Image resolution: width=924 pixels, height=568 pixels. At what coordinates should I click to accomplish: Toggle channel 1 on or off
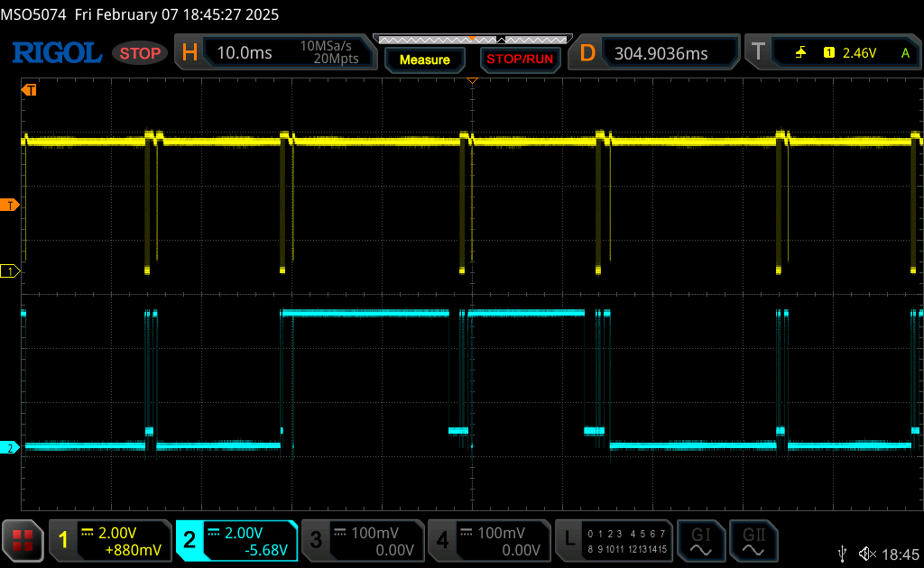(64, 540)
